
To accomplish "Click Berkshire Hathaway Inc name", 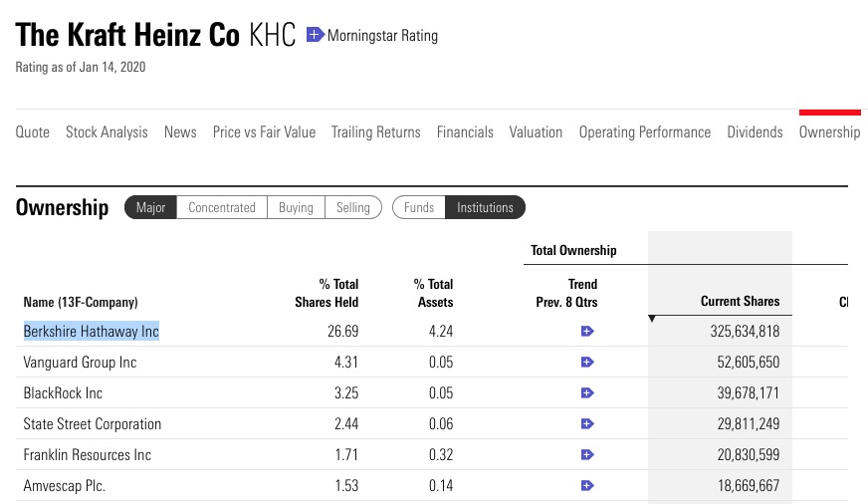I will pos(92,332).
